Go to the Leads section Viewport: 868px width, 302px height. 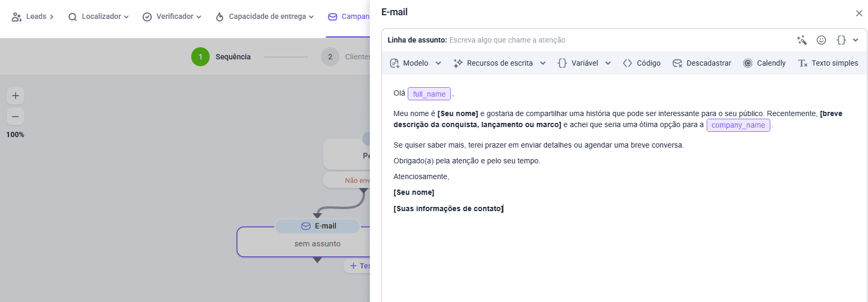pos(33,17)
